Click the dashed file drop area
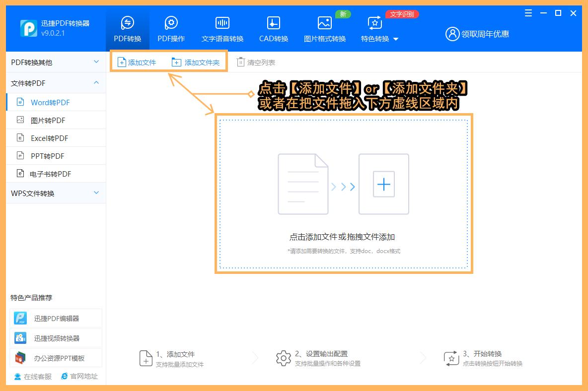The width and height of the screenshot is (588, 391). click(x=344, y=194)
